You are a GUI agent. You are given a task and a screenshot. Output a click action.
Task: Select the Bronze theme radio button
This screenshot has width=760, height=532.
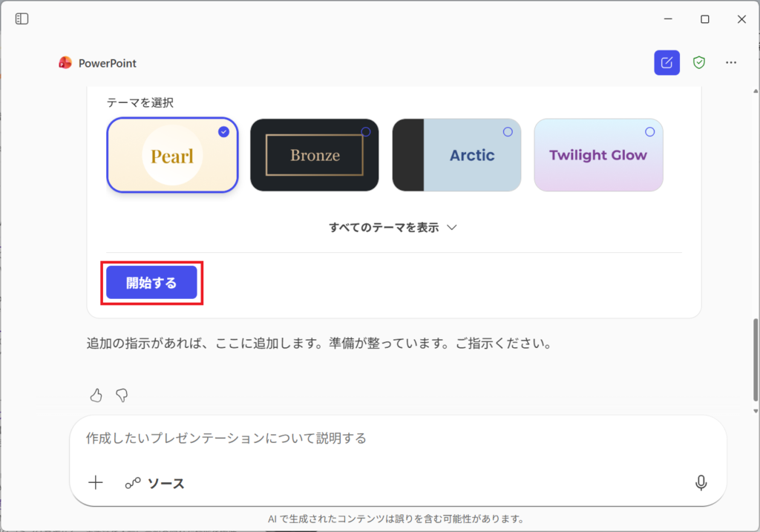click(365, 131)
